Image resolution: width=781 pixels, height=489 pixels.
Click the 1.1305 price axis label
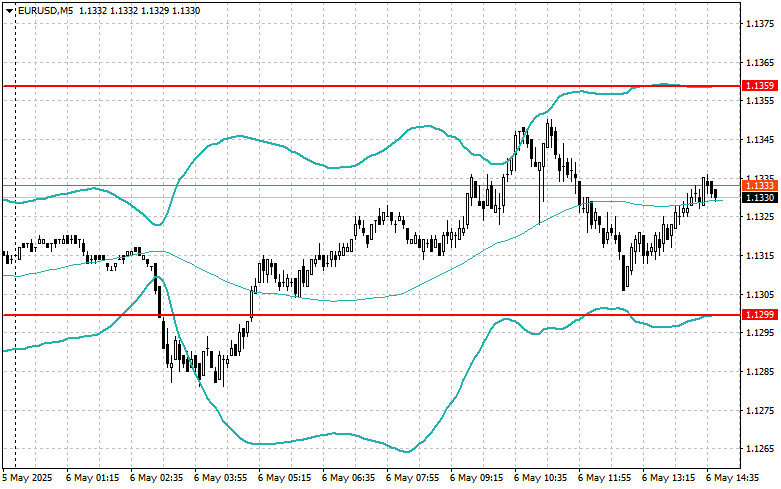click(x=760, y=294)
